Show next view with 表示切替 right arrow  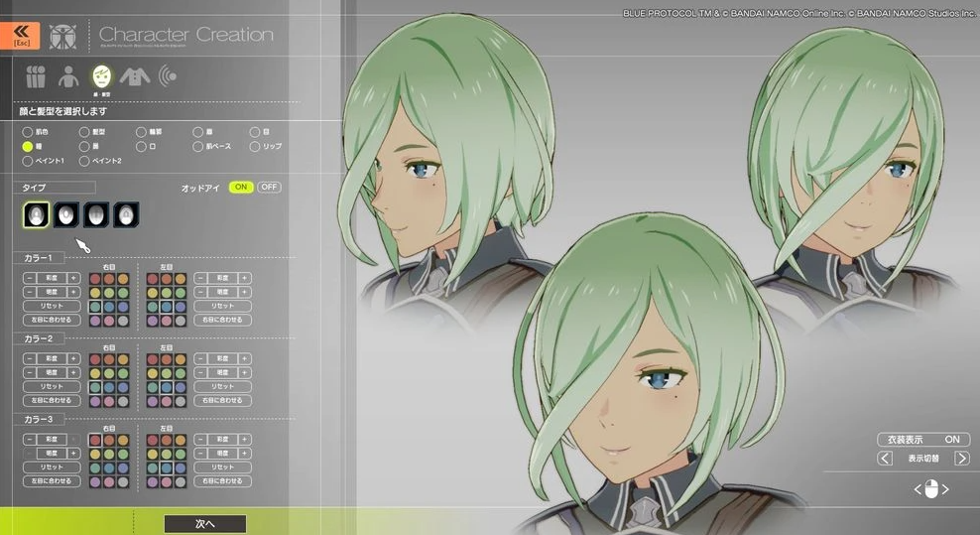point(962,458)
